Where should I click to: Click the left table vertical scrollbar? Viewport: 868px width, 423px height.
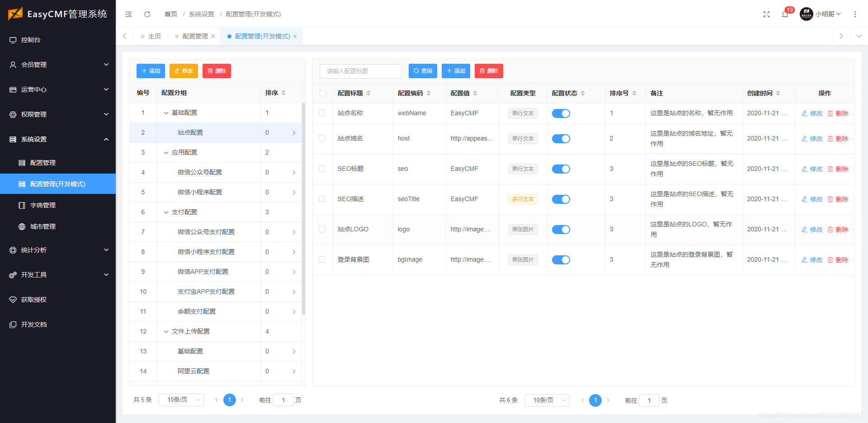[304, 209]
